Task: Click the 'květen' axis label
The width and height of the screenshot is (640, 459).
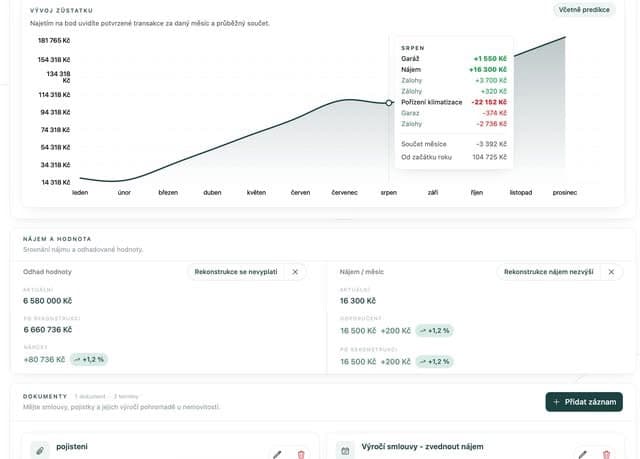Action: pyautogui.click(x=256, y=192)
